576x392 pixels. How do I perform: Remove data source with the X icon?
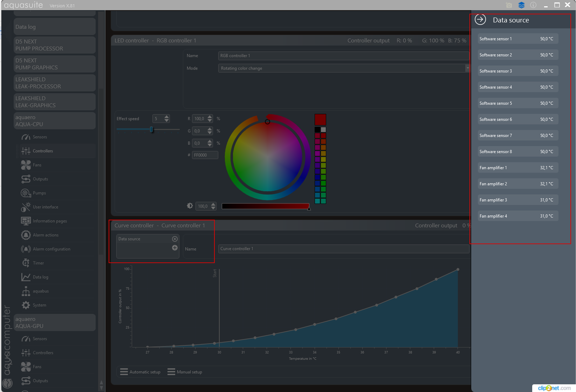175,239
